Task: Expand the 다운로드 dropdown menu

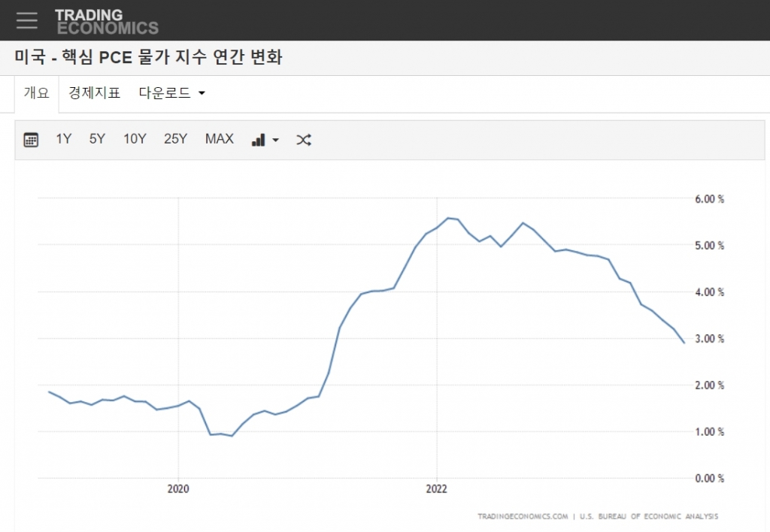Action: (171, 93)
